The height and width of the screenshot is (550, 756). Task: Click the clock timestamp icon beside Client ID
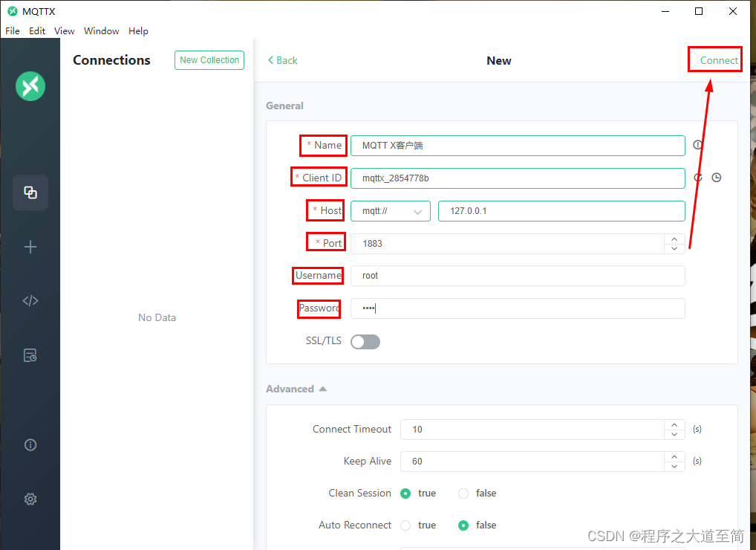pos(717,178)
